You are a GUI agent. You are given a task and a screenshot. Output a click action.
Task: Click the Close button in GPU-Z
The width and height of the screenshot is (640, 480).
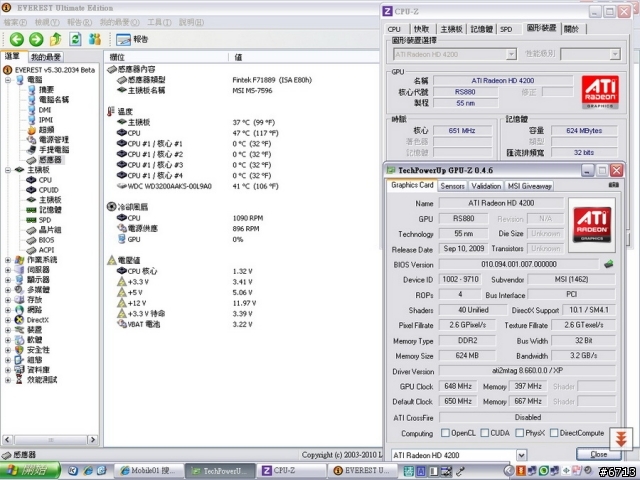point(599,454)
